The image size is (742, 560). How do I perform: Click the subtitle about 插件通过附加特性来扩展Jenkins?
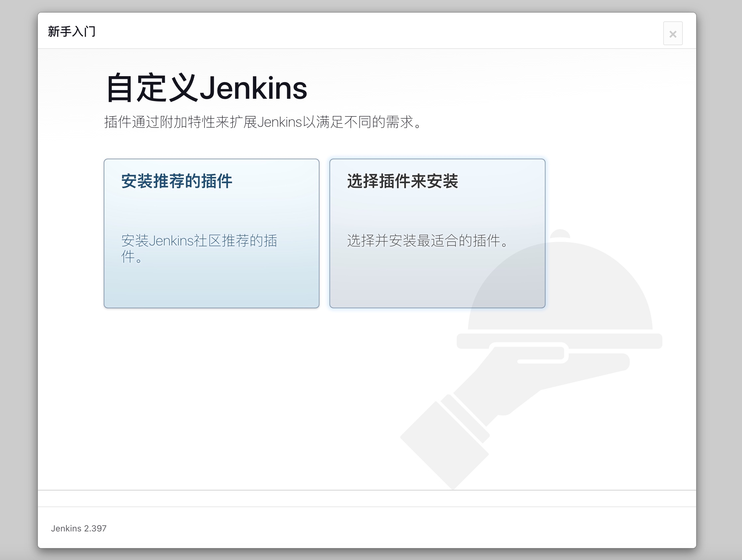click(263, 122)
